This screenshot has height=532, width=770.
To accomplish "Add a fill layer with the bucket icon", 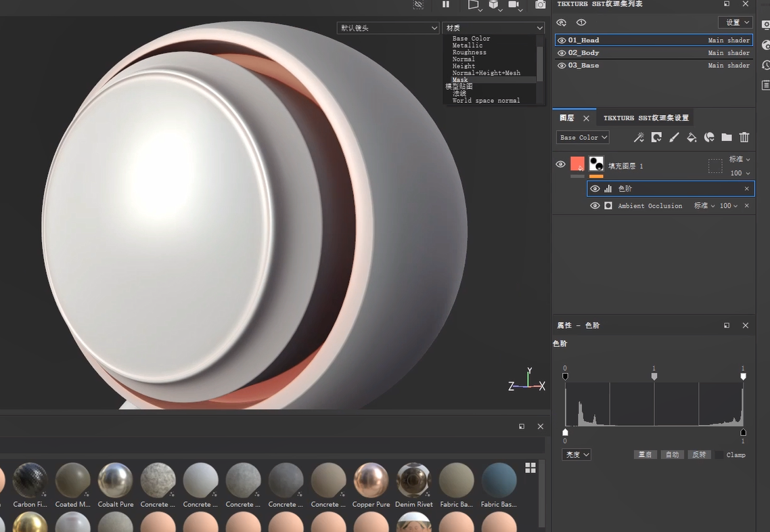I will point(692,137).
